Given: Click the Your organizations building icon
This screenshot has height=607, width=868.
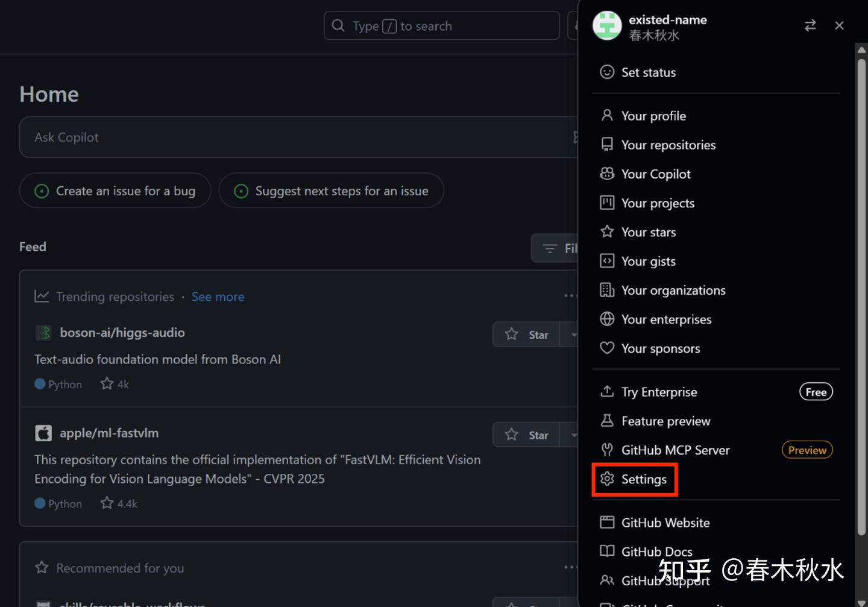Looking at the screenshot, I should [607, 290].
